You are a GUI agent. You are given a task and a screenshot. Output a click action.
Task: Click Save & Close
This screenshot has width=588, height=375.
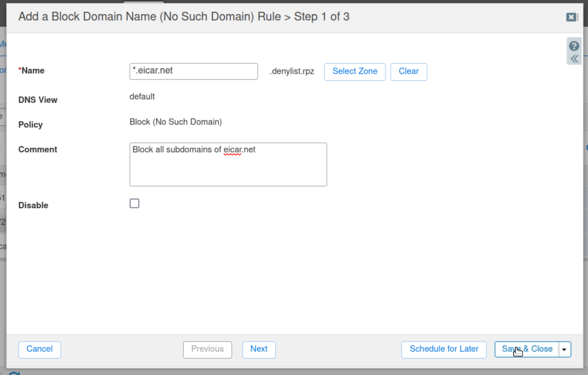[527, 349]
